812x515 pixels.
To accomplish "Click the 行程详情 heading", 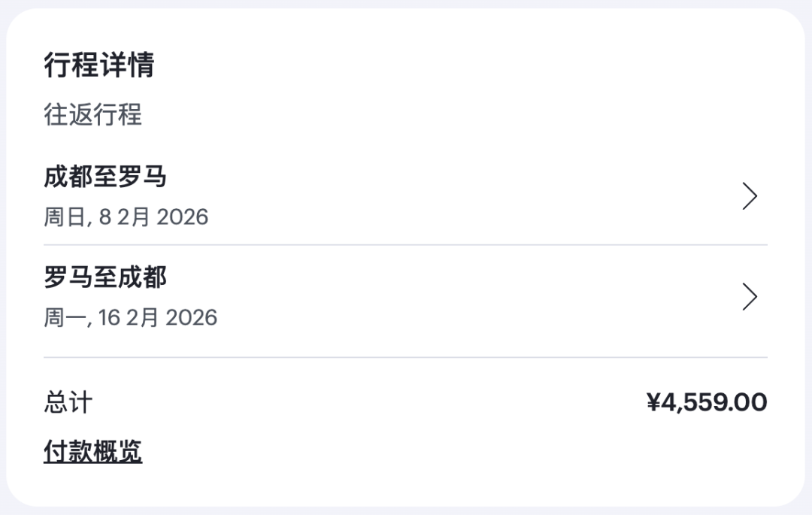I will click(x=98, y=65).
